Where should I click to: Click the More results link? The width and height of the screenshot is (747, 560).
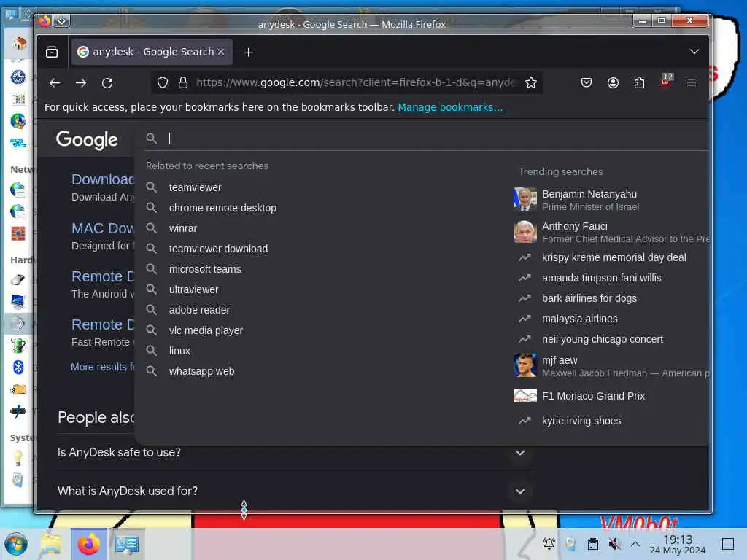[102, 367]
